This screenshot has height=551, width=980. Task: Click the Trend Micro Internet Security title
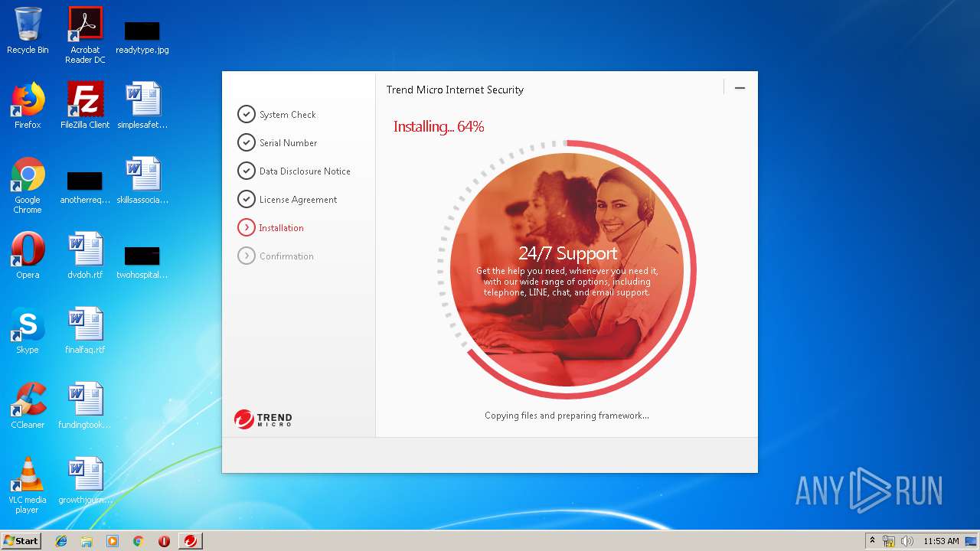(x=455, y=90)
